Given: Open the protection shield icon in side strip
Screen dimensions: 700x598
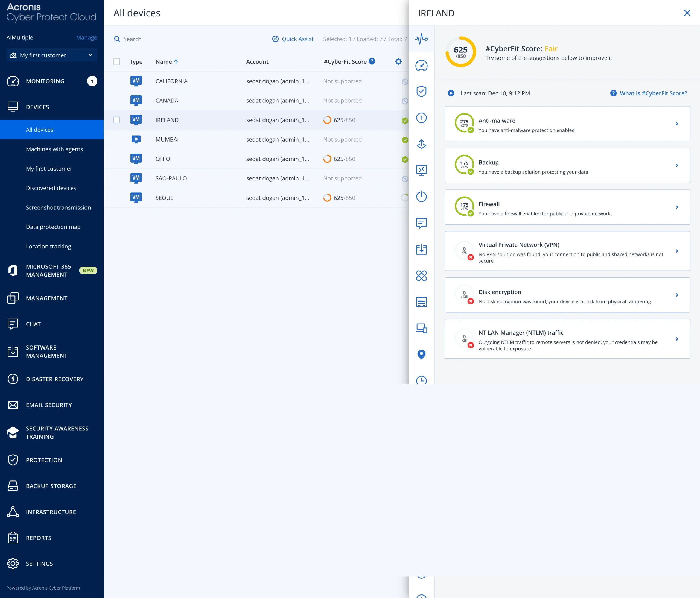Looking at the screenshot, I should pos(421,91).
